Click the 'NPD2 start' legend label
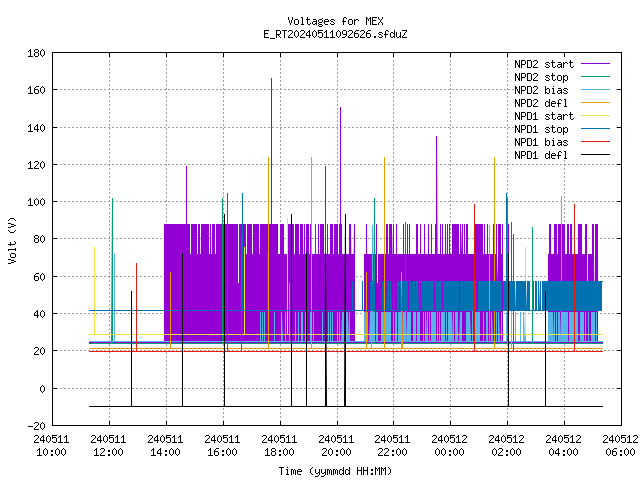The width and height of the screenshot is (640, 480). point(544,64)
